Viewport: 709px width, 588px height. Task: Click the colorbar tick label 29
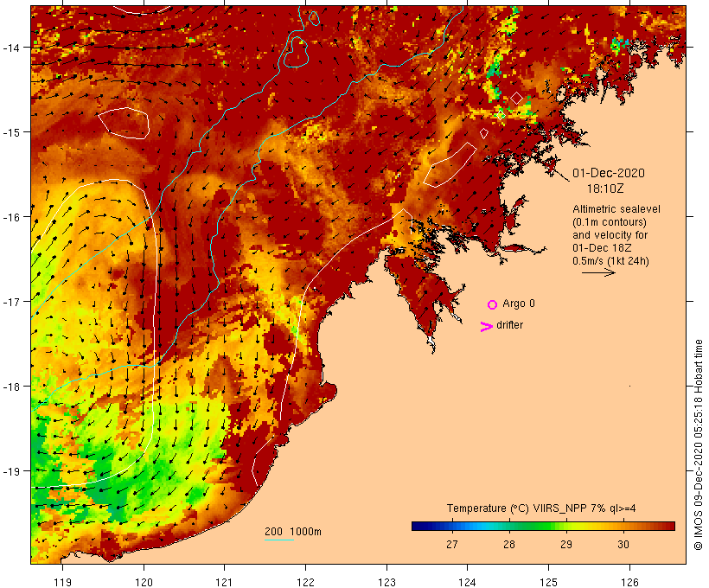coord(566,545)
